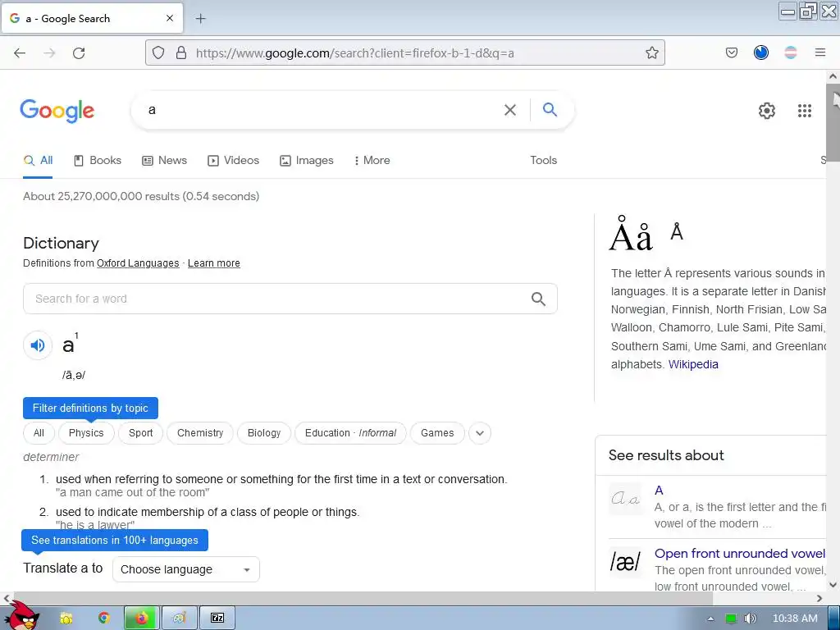Filter definitions by Games
Image resolution: width=840 pixels, height=630 pixels.
[437, 433]
